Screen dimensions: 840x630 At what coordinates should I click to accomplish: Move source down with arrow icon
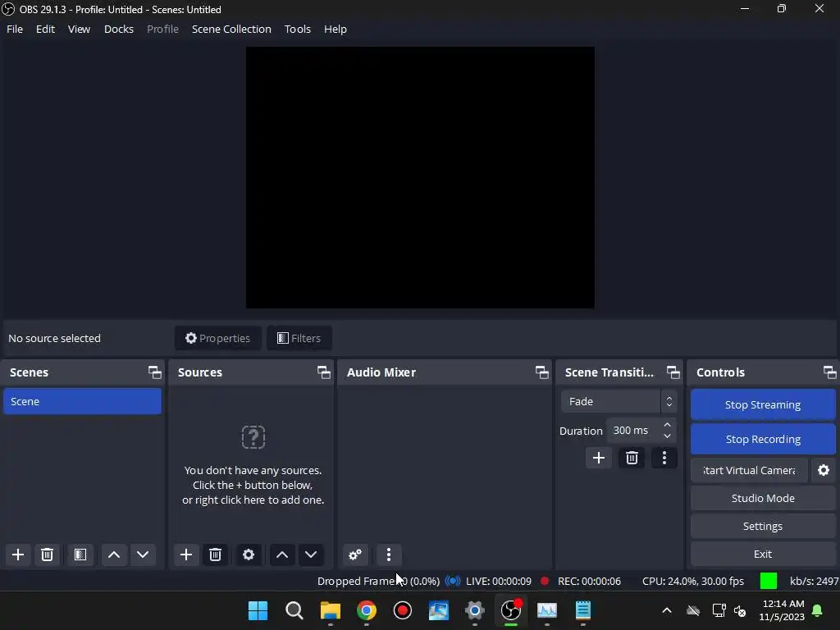[311, 555]
